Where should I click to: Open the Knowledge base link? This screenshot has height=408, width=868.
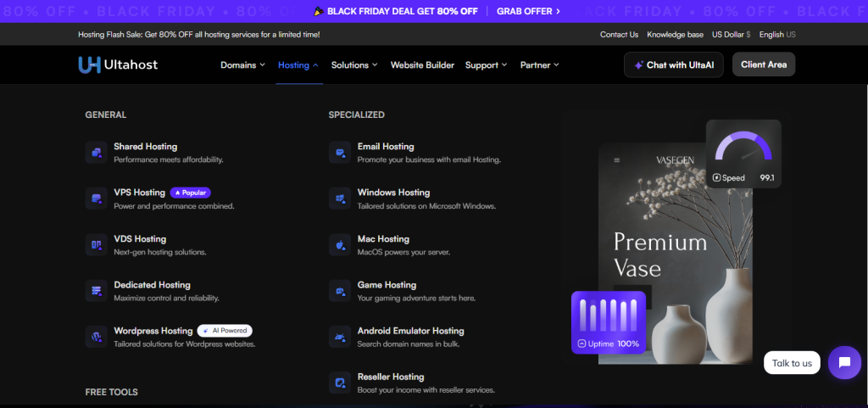676,34
